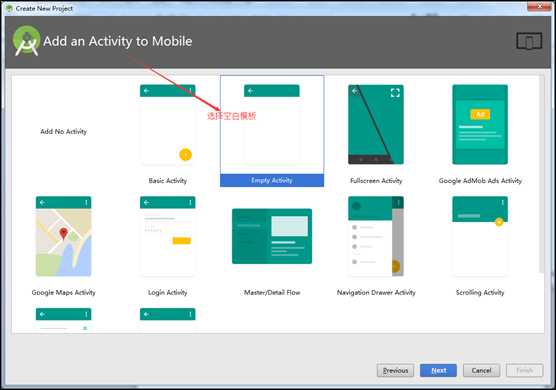Viewport: 556px width, 390px height.
Task: Select the Empty Activity template thumbnail
Action: point(272,125)
